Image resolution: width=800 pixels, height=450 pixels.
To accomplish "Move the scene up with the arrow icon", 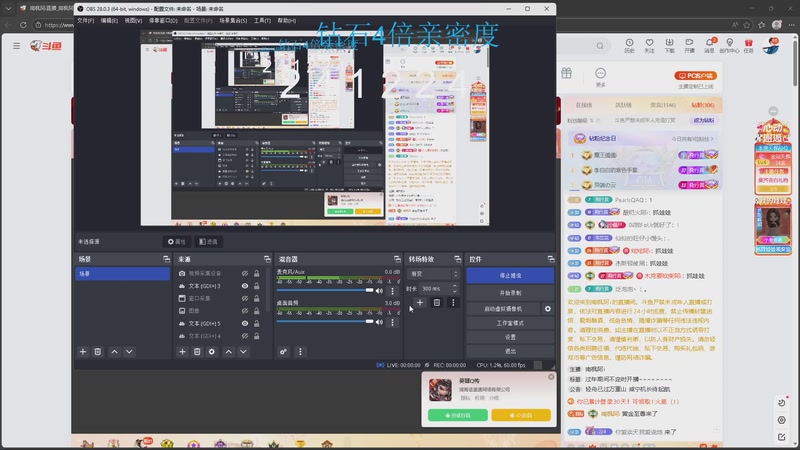I will (114, 352).
